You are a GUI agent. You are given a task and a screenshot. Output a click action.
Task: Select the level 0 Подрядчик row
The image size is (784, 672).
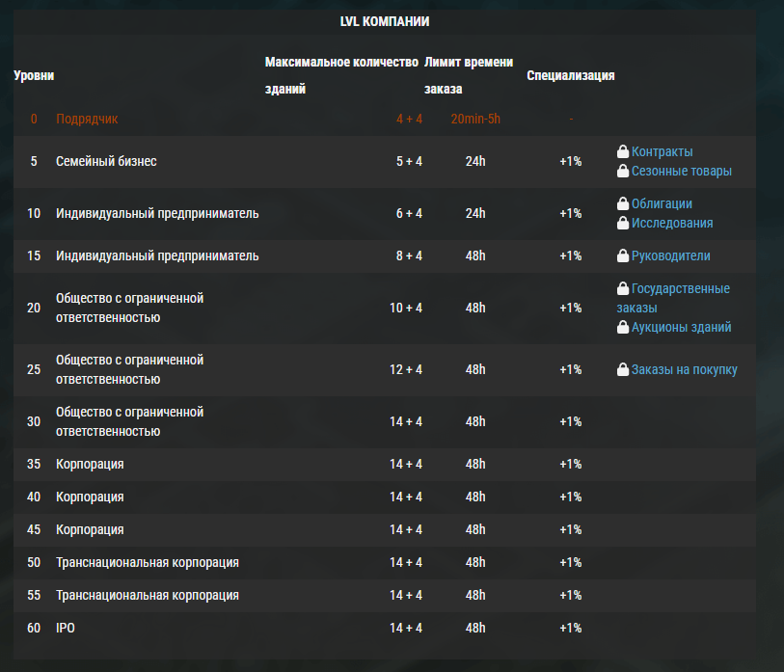(385, 119)
